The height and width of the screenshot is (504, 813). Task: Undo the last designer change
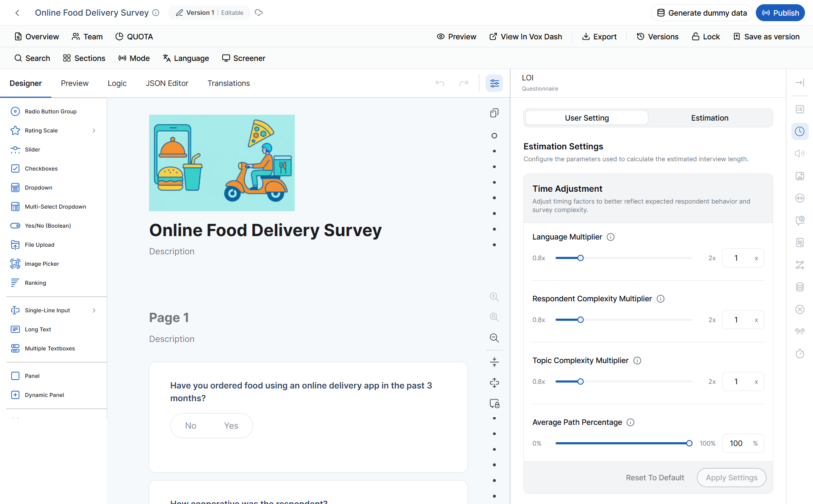pos(440,83)
